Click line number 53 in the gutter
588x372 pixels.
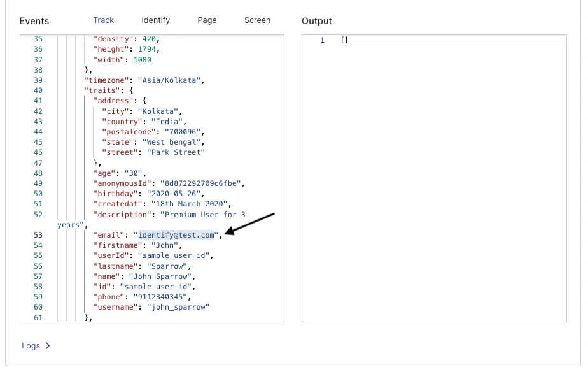pyautogui.click(x=38, y=235)
